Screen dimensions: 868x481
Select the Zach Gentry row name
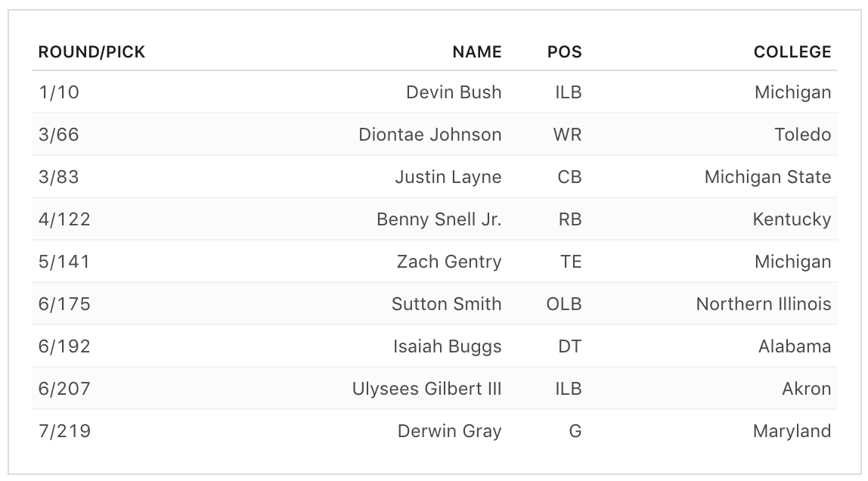(x=448, y=262)
